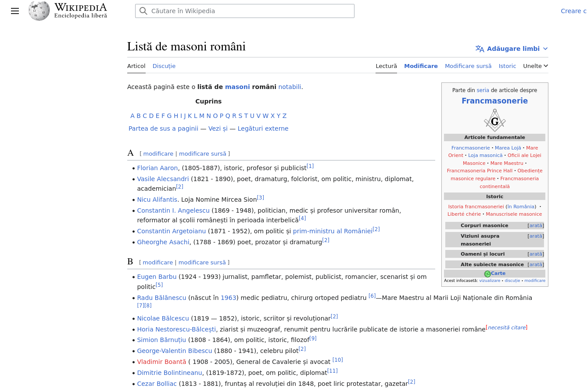Expand the Adăugare limbi dropdown
The image size is (587, 392).
coord(512,49)
